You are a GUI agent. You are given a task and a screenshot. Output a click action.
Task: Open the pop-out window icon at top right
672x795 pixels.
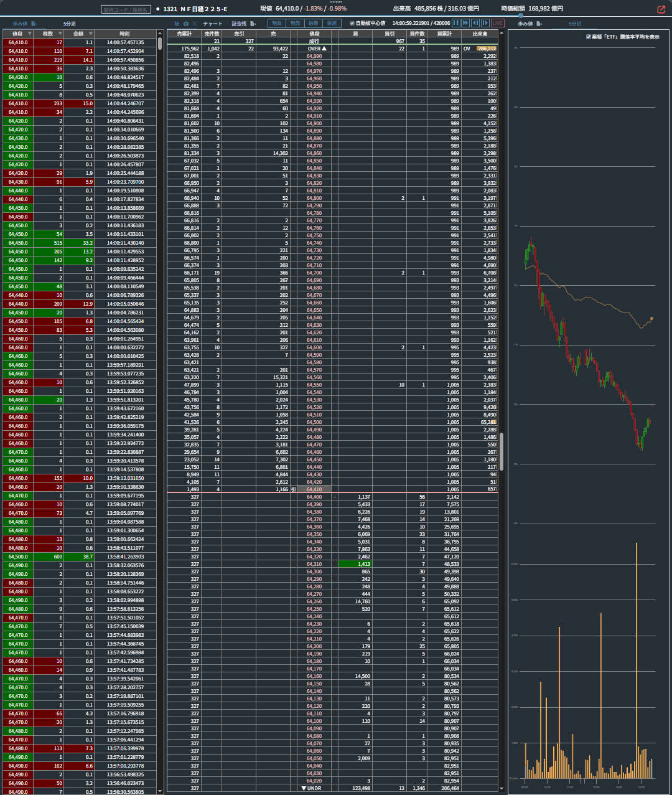tap(661, 9)
